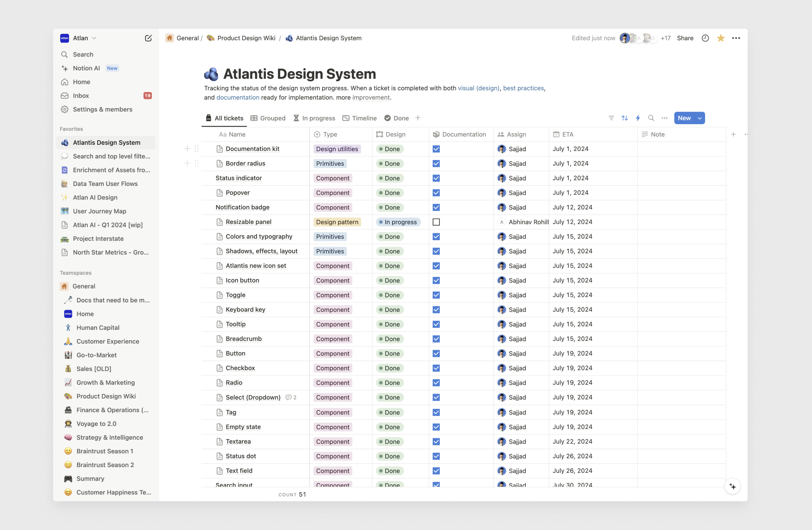Viewport: 812px width, 530px height.
Task: Add a new property column plus icon
Action: click(x=733, y=134)
